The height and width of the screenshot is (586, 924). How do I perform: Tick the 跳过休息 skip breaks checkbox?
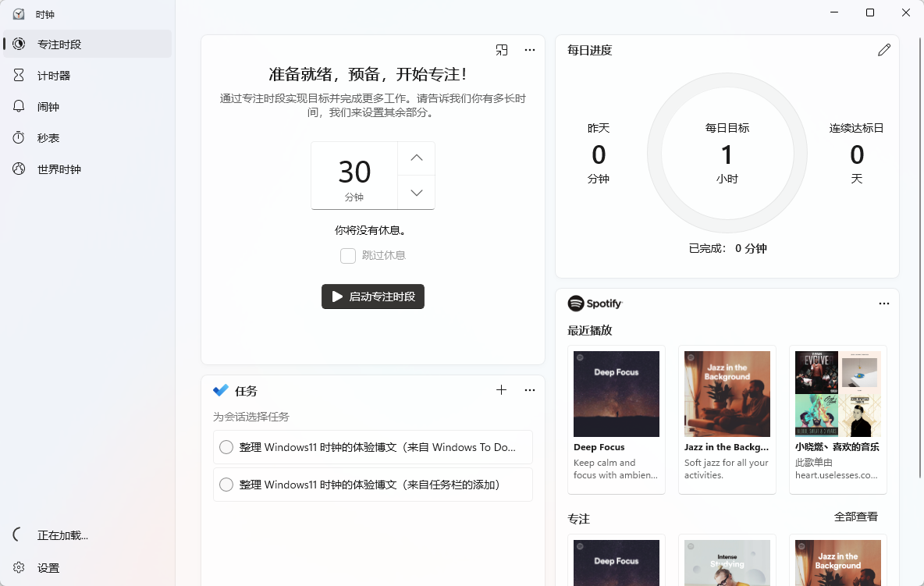(x=348, y=256)
